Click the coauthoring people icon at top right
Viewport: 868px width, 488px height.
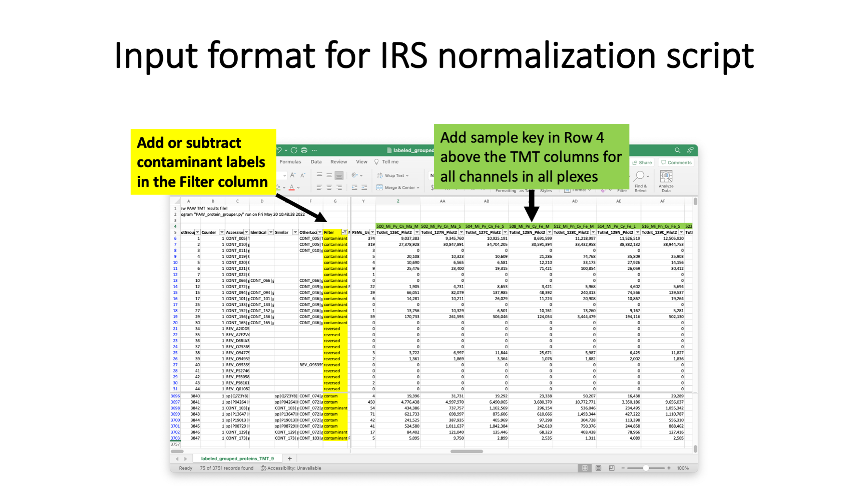pyautogui.click(x=690, y=150)
